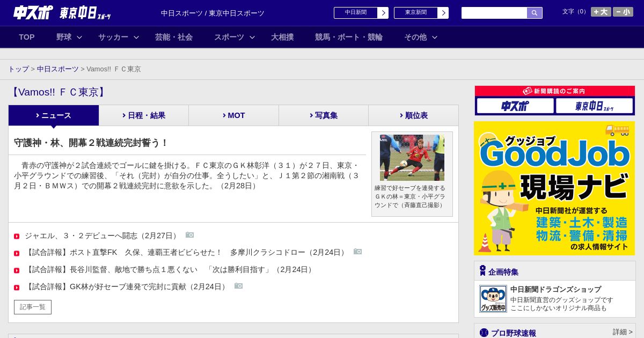Open the 中日新聞 site link button

[x=361, y=13]
